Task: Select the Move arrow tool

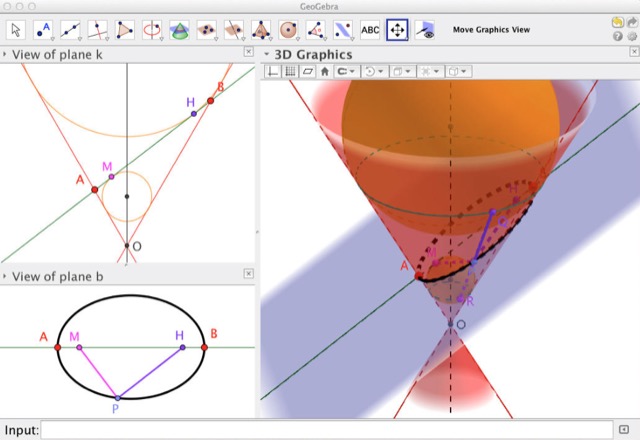Action: (17, 30)
